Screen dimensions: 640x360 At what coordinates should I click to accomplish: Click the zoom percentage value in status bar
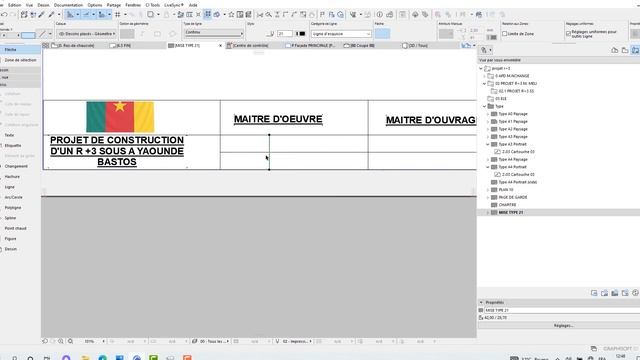pos(89,341)
